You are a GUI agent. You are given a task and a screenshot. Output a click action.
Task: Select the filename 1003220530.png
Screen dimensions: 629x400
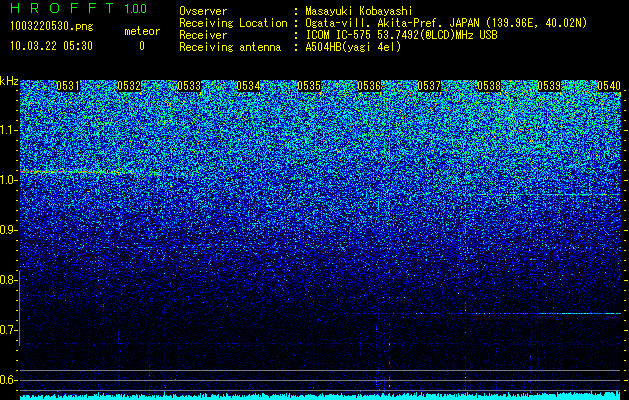tap(52, 26)
